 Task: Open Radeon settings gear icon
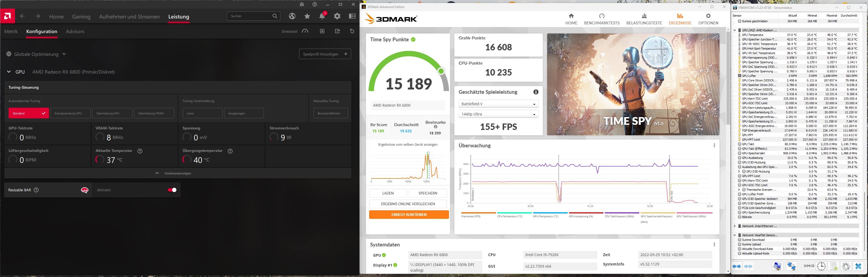pos(337,16)
